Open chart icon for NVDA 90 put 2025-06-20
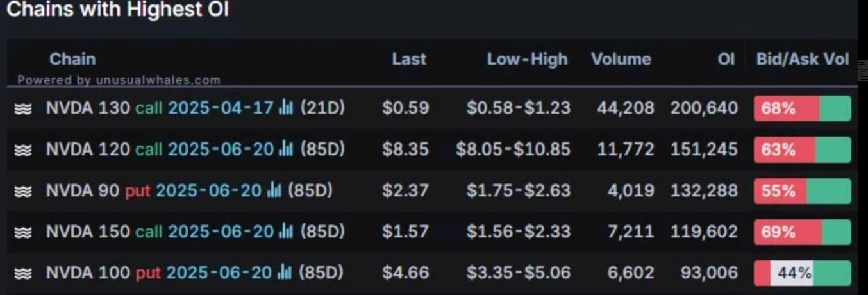This screenshot has width=868, height=295. point(274,190)
